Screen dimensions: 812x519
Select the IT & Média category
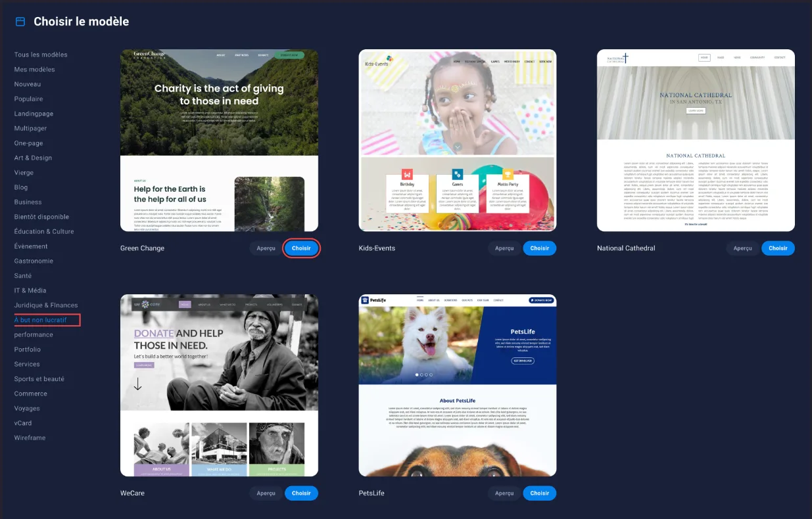pos(30,290)
